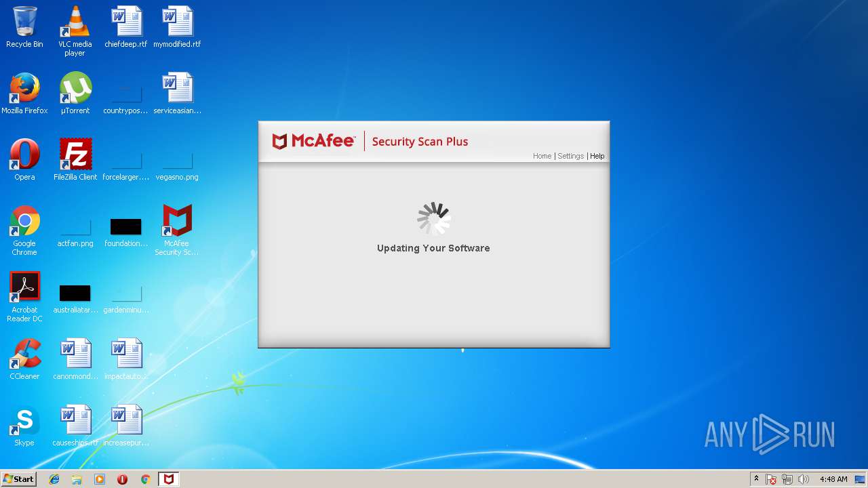Click the McAfee logo in header

point(313,141)
